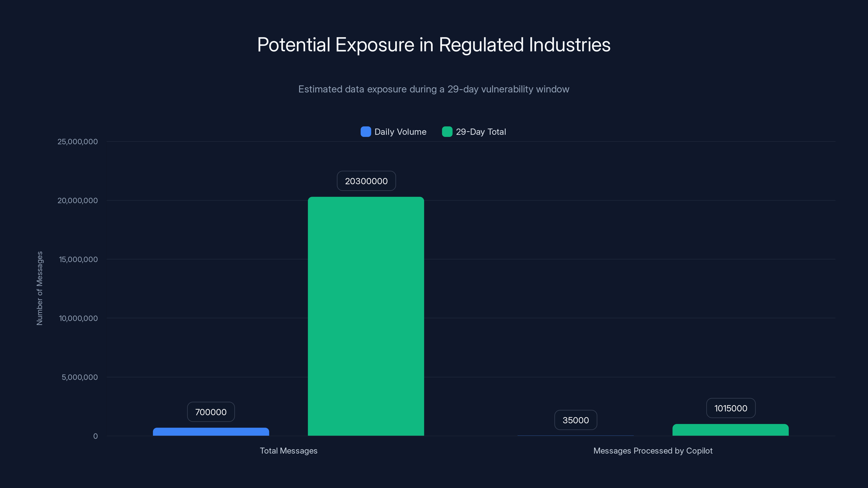The height and width of the screenshot is (488, 868).
Task: Click the 35000 data label
Action: [x=576, y=420]
